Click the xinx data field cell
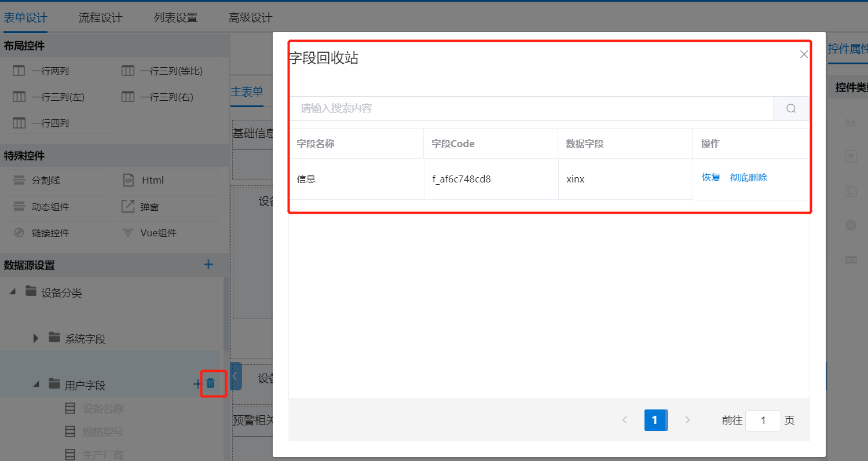868x461 pixels. (x=625, y=179)
